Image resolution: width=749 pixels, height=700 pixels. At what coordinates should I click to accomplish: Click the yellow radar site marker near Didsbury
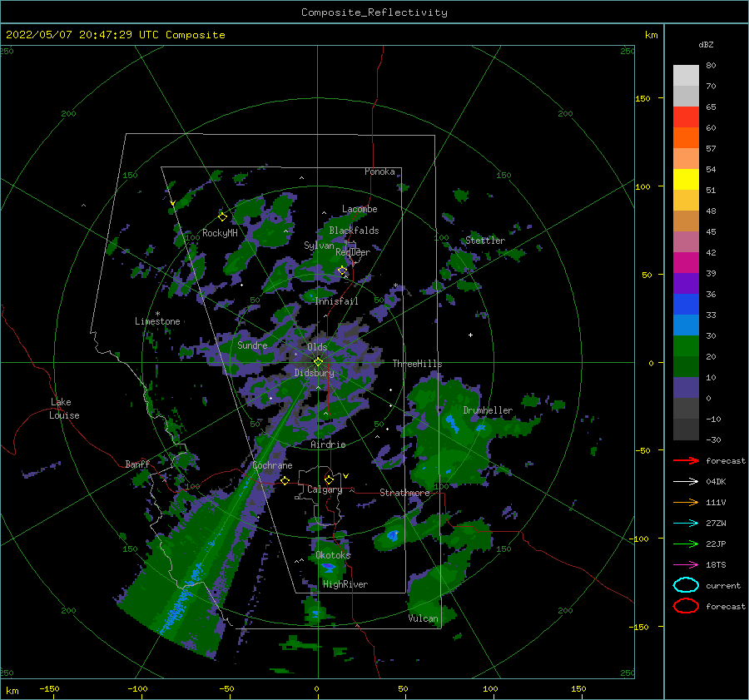(x=318, y=362)
